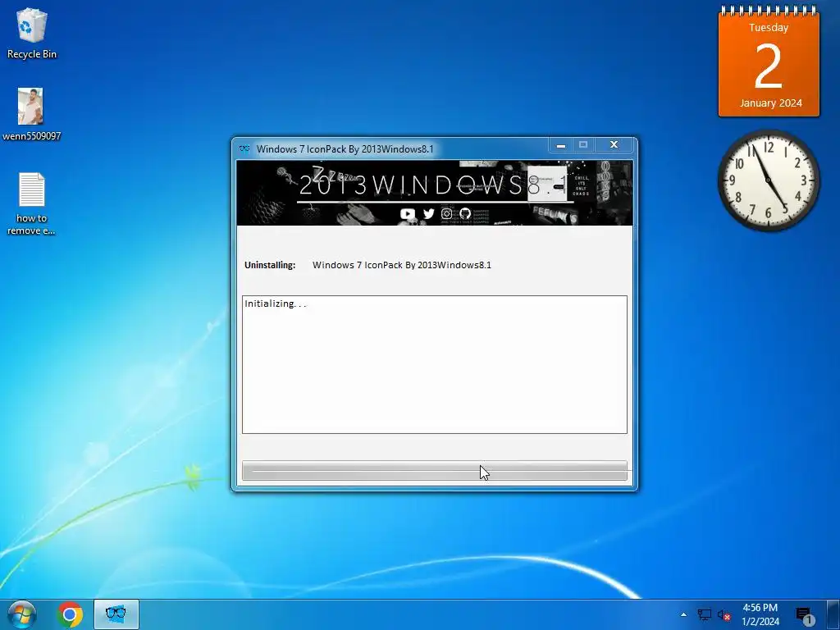Select the wenn5509097 image file icon
This screenshot has height=630, width=840.
[31, 115]
